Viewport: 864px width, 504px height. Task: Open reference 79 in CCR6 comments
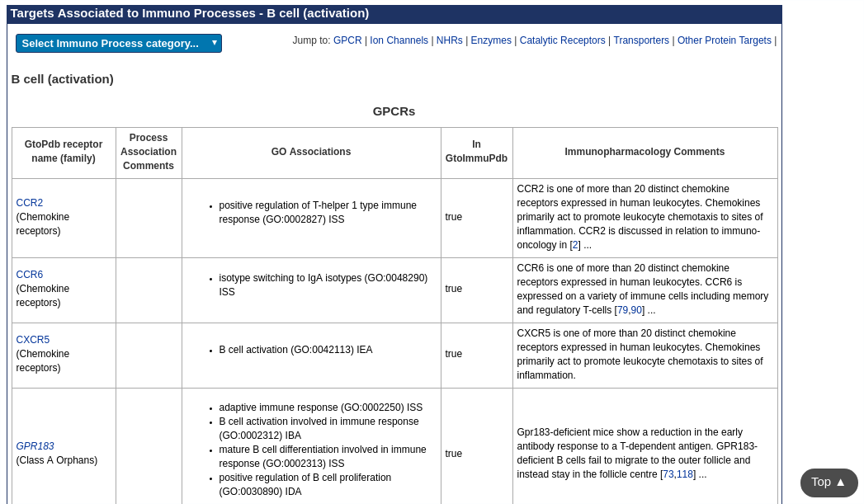(622, 310)
